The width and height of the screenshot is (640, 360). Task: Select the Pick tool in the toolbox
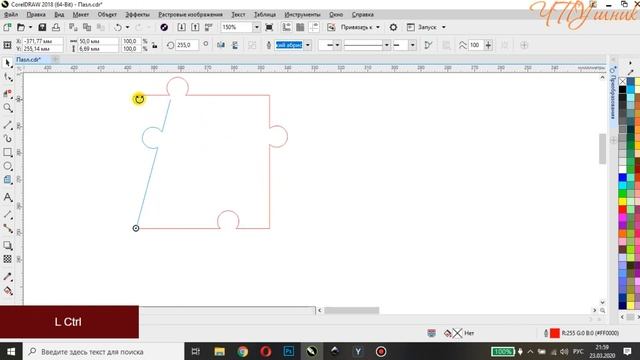pyautogui.click(x=7, y=63)
